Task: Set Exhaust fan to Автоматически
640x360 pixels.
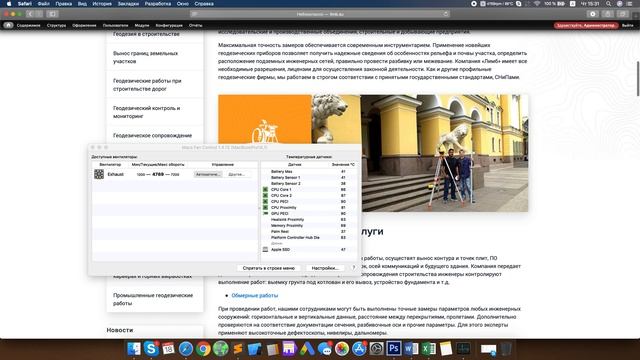Action: pyautogui.click(x=208, y=174)
